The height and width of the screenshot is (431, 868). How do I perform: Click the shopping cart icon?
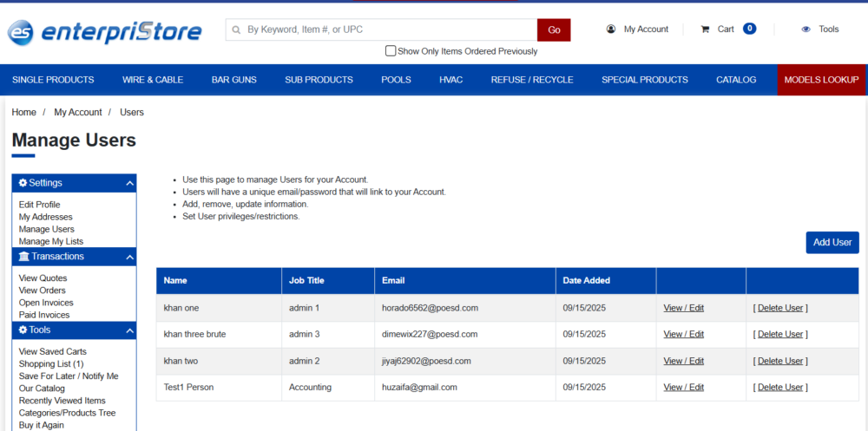(x=705, y=29)
